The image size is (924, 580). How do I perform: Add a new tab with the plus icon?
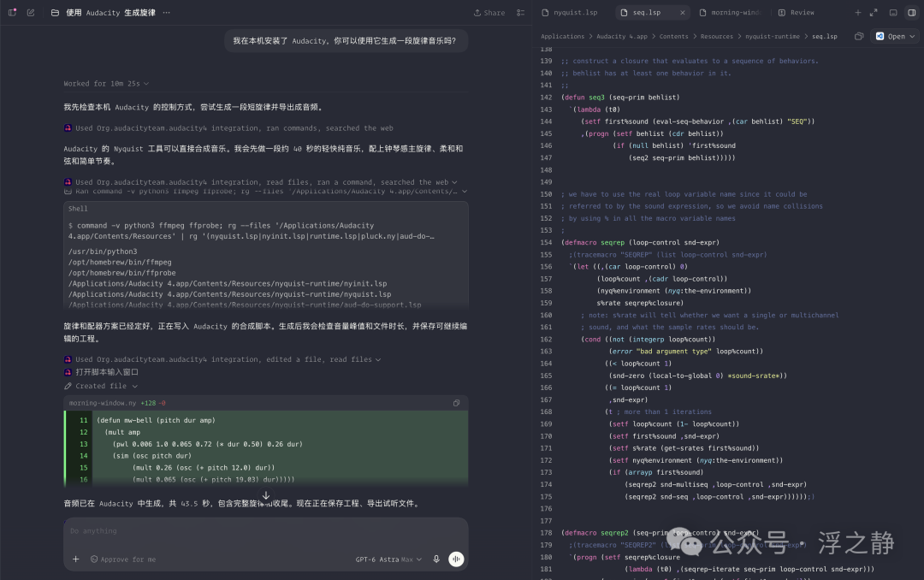coord(857,12)
